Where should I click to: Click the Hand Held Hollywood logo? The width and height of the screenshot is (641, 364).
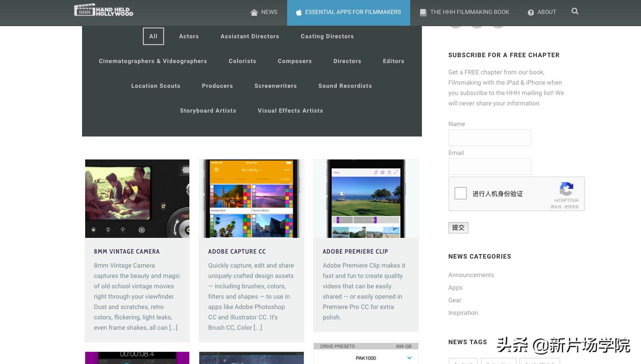(x=104, y=10)
